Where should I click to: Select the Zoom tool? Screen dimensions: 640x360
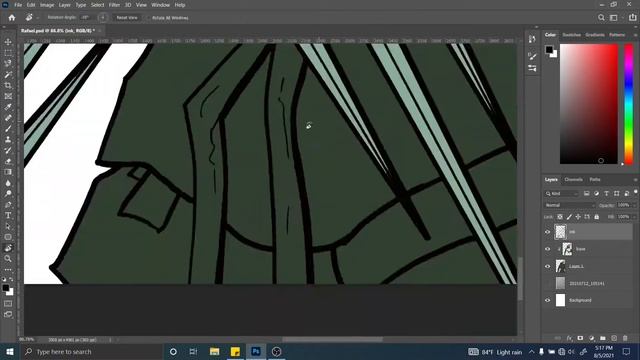point(8,258)
